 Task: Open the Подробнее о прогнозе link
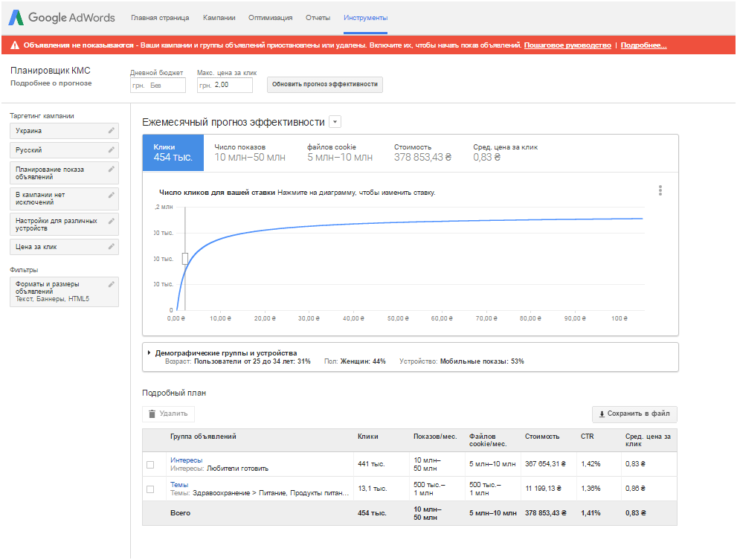coord(51,83)
